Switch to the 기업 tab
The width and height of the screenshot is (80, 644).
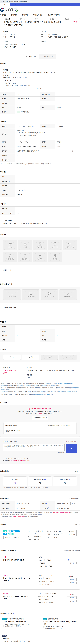click(x=15, y=4)
